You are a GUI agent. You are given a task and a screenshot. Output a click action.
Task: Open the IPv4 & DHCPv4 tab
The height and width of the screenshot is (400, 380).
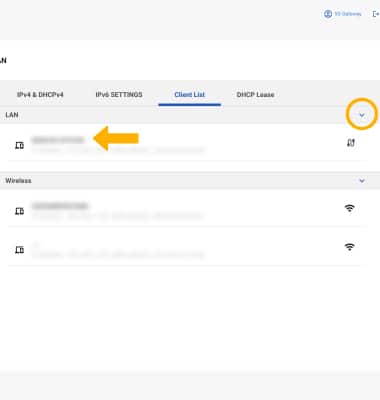click(40, 95)
